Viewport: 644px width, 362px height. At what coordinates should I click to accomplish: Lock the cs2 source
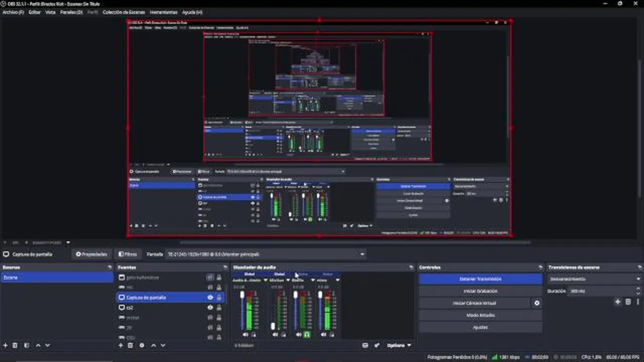coord(219,308)
